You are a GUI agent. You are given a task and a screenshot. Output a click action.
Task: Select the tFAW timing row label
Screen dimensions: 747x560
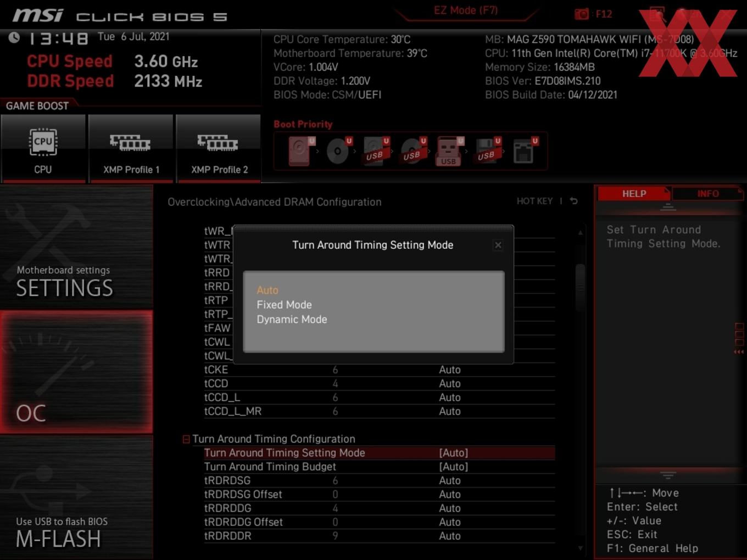coord(218,328)
